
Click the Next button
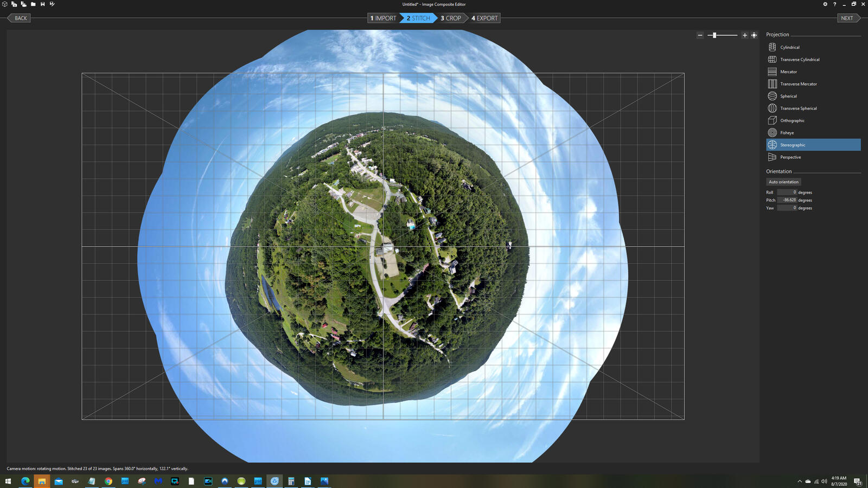tap(847, 18)
